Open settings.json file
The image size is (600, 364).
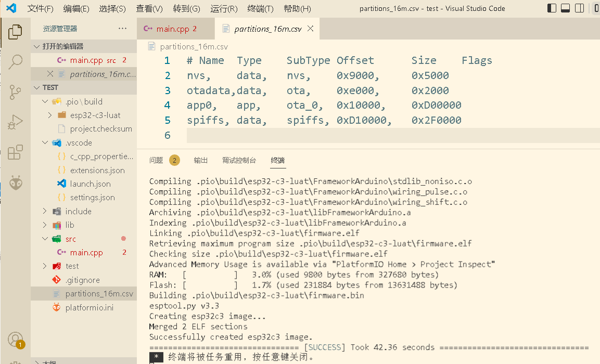click(x=83, y=198)
